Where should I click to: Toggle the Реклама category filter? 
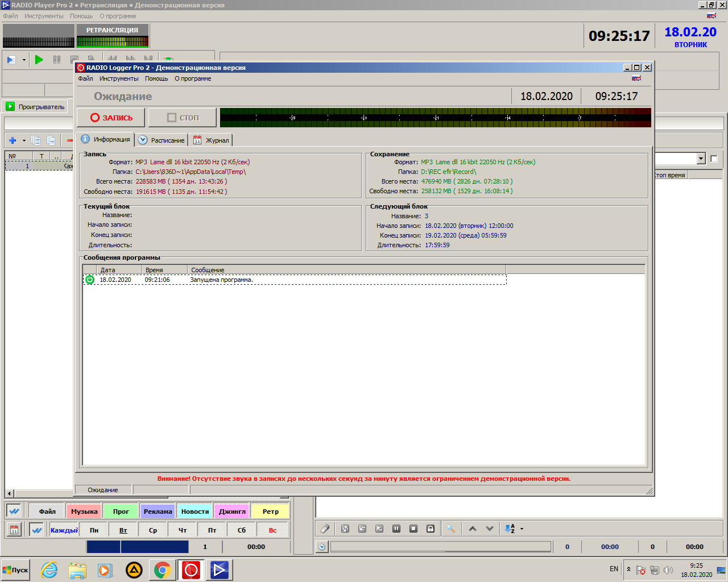tap(158, 512)
